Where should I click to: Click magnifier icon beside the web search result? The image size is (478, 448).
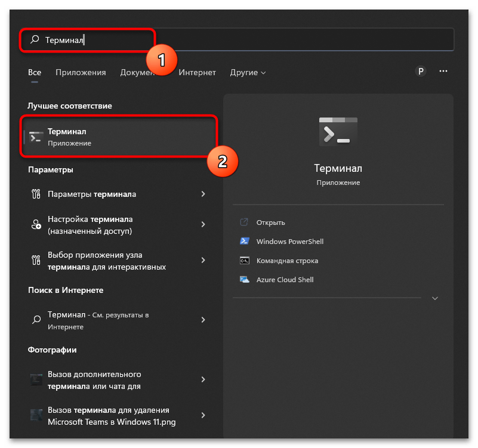tap(36, 319)
